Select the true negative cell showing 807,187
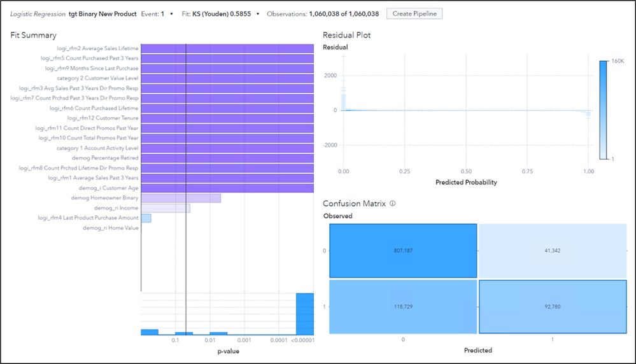This screenshot has height=364, width=636. [x=403, y=251]
